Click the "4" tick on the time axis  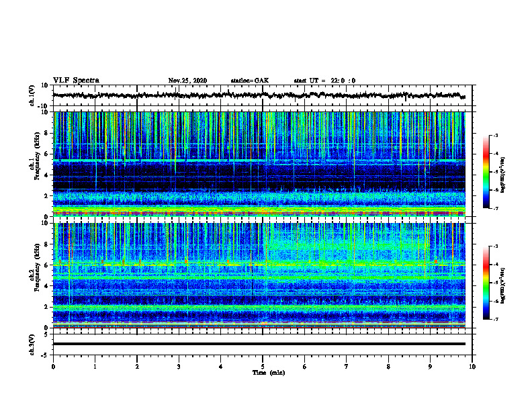click(221, 367)
